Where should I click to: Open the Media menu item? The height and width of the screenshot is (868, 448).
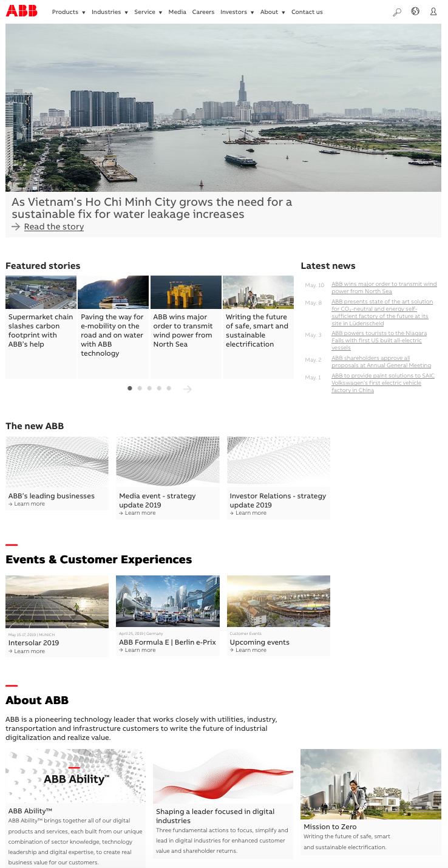(x=177, y=12)
